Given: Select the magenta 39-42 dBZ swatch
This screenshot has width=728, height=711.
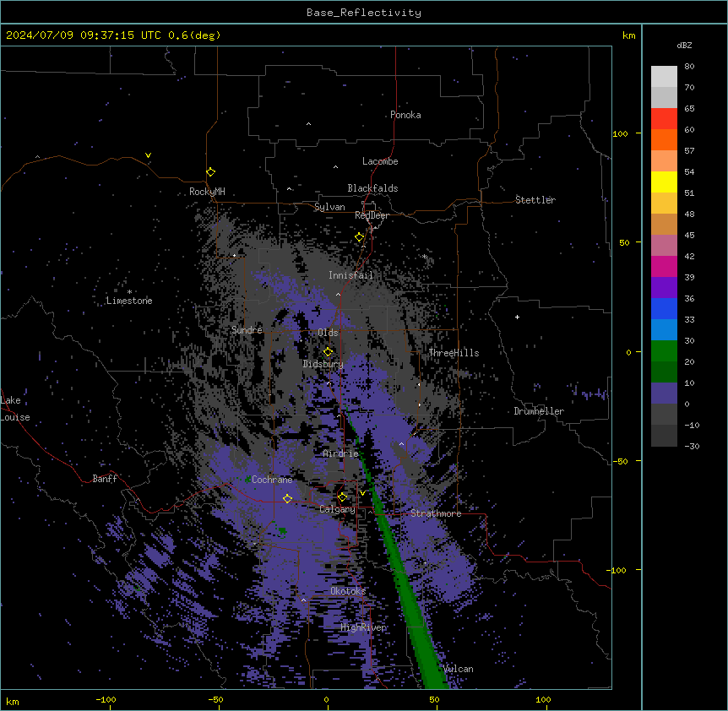Looking at the screenshot, I should (664, 266).
